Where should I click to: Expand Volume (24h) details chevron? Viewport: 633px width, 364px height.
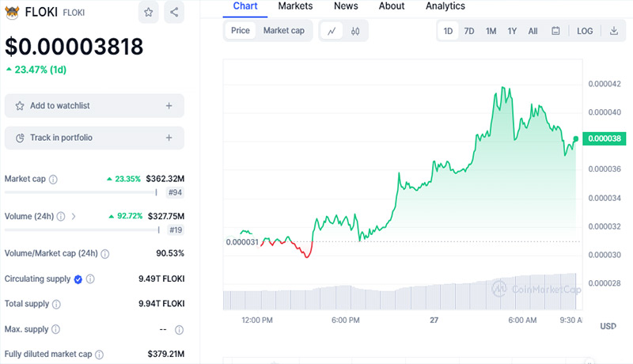click(74, 216)
